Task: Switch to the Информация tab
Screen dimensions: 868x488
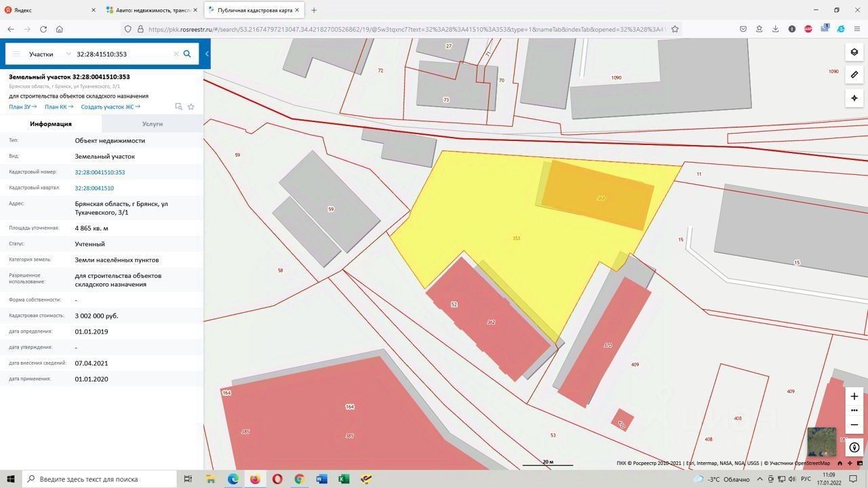Action: [x=51, y=124]
